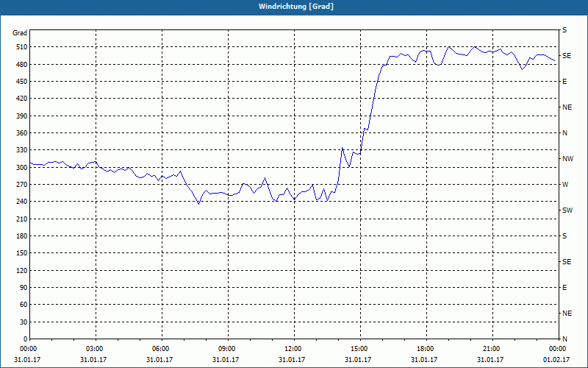Image resolution: width=588 pixels, height=368 pixels.
Task: Click the 31.01.17 date beneath 12:00
Action: 292,360
